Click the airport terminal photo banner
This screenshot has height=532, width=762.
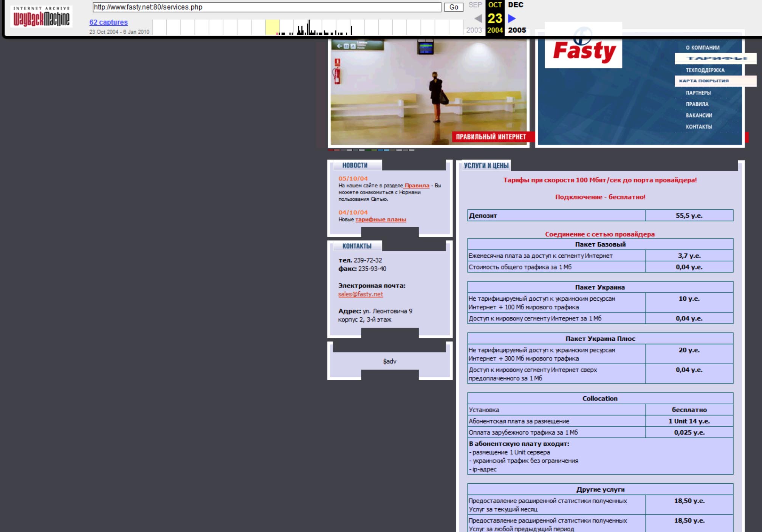(x=428, y=92)
